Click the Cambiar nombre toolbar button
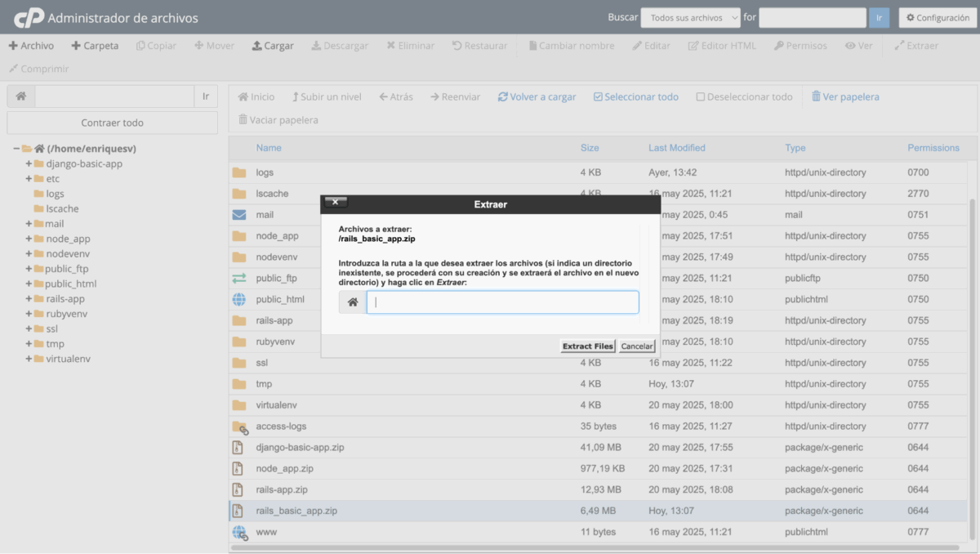Image resolution: width=980 pixels, height=554 pixels. [x=572, y=46]
